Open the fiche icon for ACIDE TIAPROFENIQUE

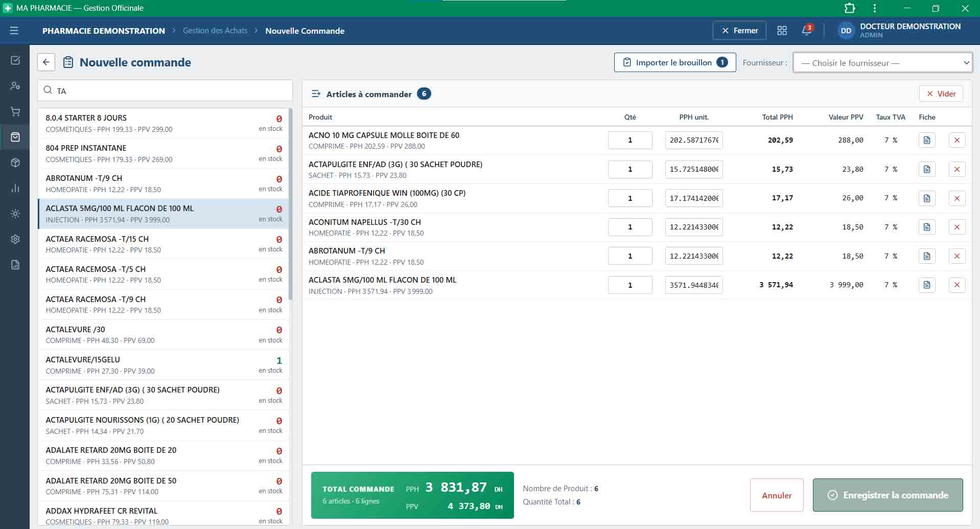pos(927,198)
